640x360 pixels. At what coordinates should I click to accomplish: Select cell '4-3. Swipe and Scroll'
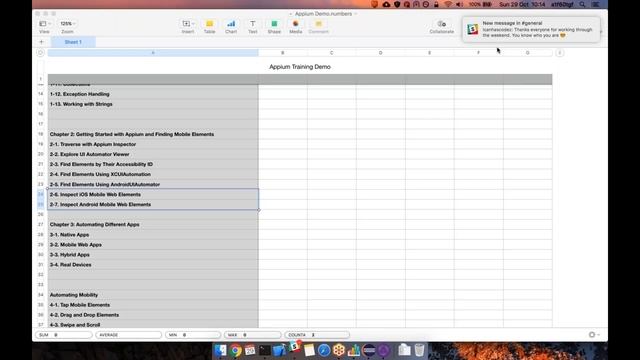coord(153,324)
